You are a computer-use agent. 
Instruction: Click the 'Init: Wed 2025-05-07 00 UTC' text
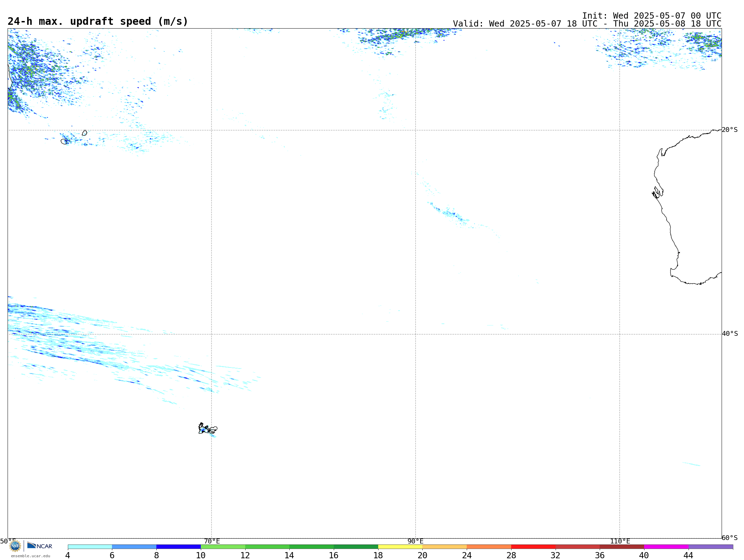click(x=652, y=16)
